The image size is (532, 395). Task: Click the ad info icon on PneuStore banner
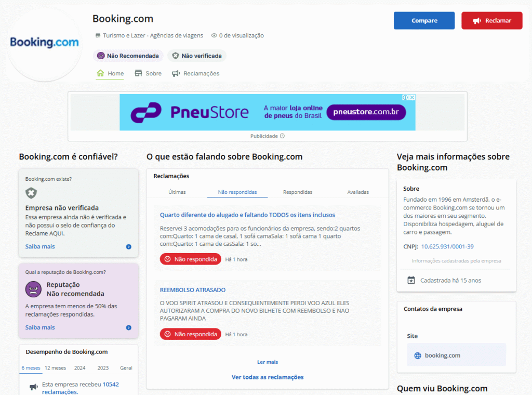click(406, 97)
